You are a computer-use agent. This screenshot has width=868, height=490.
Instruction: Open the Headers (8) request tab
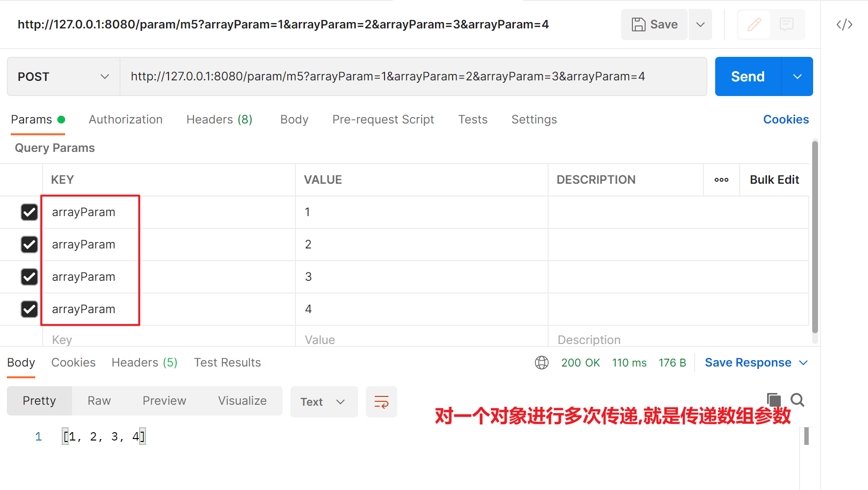[x=219, y=120]
